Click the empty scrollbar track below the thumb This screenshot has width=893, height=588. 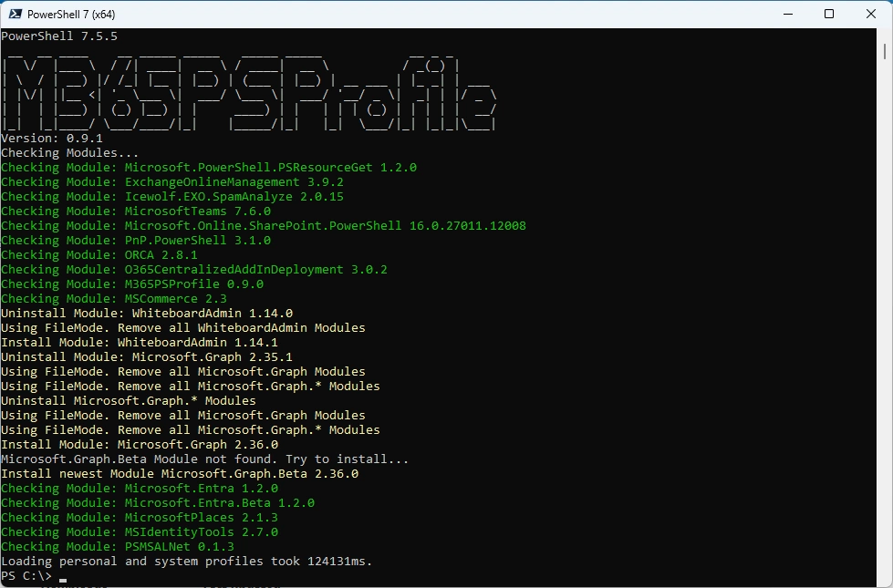coord(888,365)
